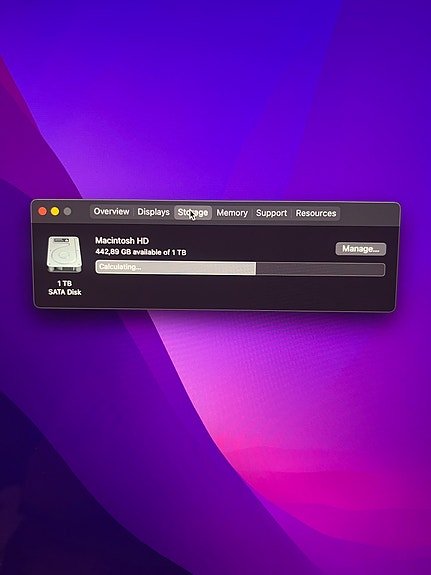Open the Overview tab
Image resolution: width=431 pixels, height=575 pixels.
click(x=111, y=212)
